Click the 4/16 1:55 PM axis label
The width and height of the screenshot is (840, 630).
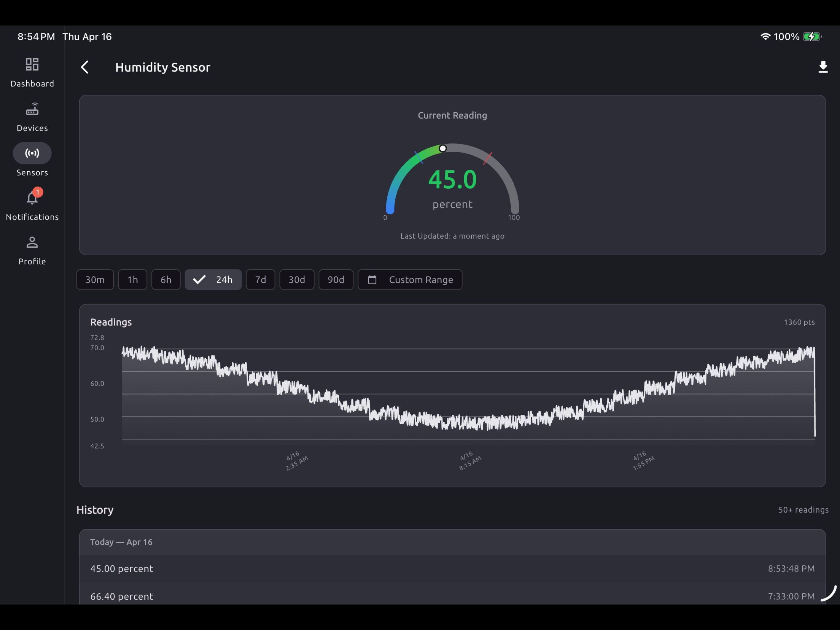643,461
